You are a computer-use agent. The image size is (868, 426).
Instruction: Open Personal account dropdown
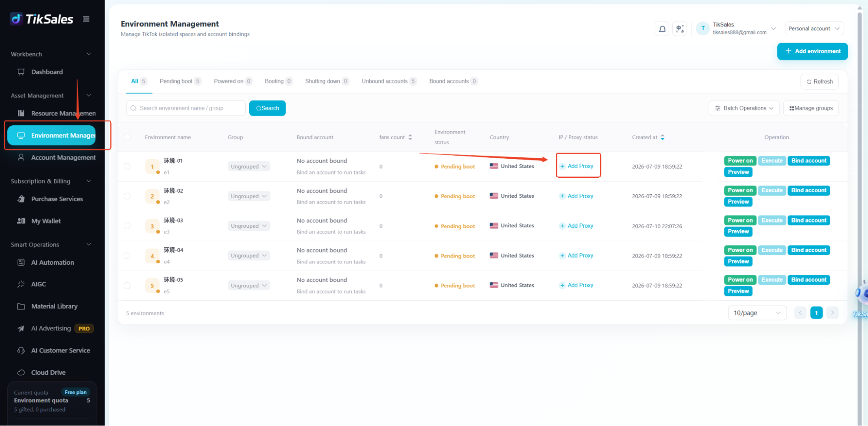814,29
